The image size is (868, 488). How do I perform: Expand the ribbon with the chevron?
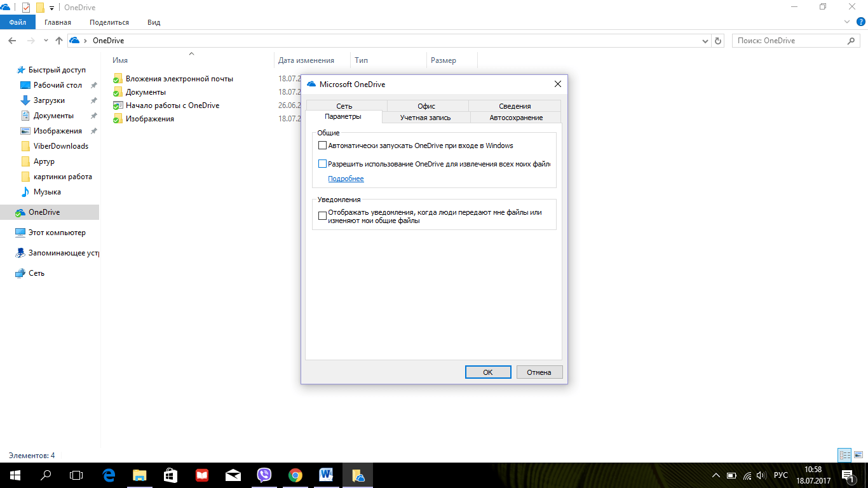(847, 22)
